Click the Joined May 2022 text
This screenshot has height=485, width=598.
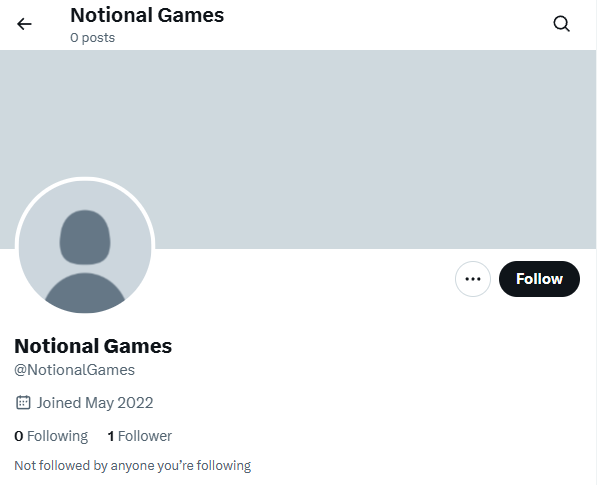tap(95, 403)
